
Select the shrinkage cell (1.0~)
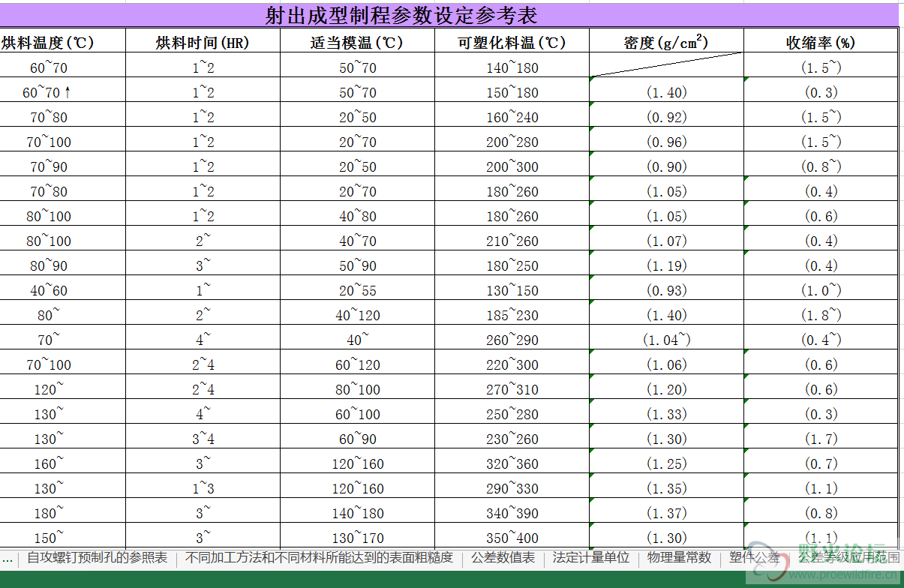tap(821, 288)
